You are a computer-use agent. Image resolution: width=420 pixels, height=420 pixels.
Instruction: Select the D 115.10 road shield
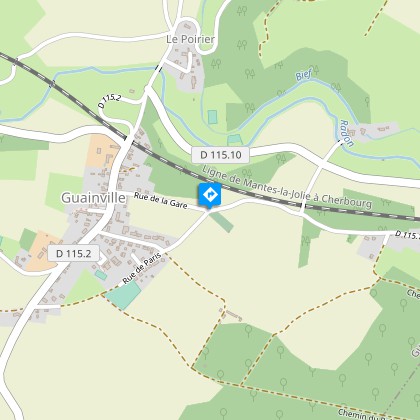[x=220, y=155]
